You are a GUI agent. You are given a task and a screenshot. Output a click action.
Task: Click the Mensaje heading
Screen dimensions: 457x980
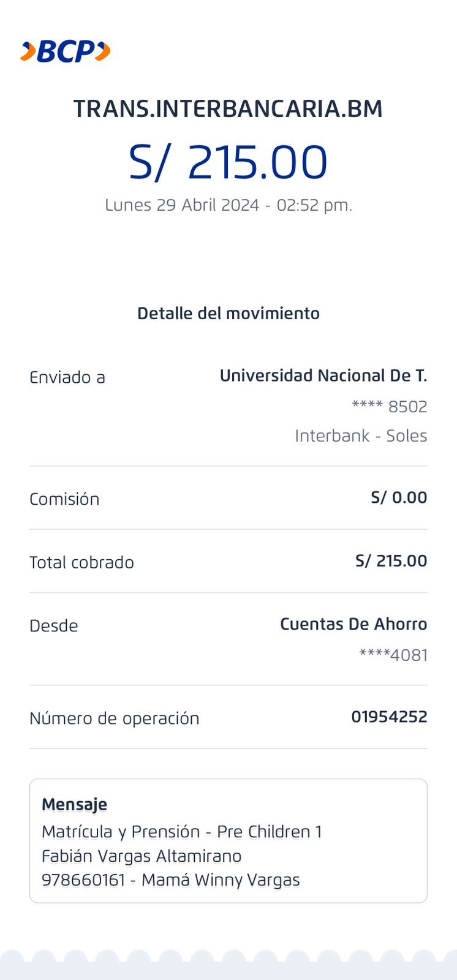point(74,804)
